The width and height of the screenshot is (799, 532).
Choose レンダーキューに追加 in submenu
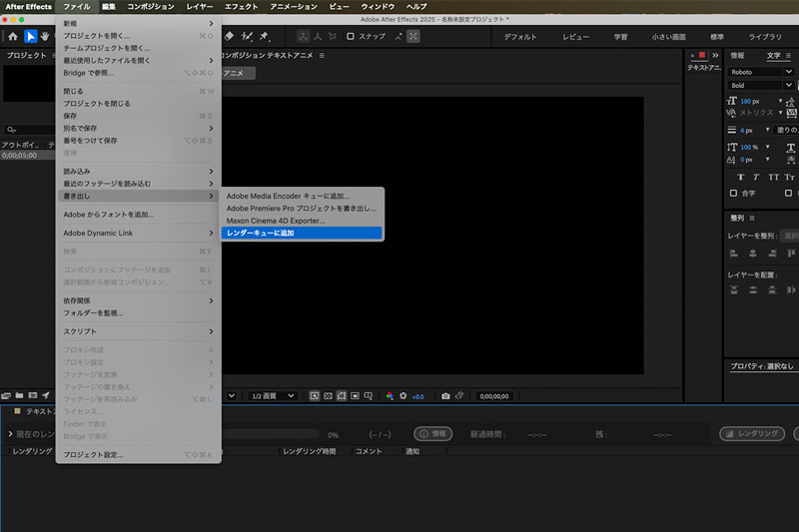(x=302, y=233)
